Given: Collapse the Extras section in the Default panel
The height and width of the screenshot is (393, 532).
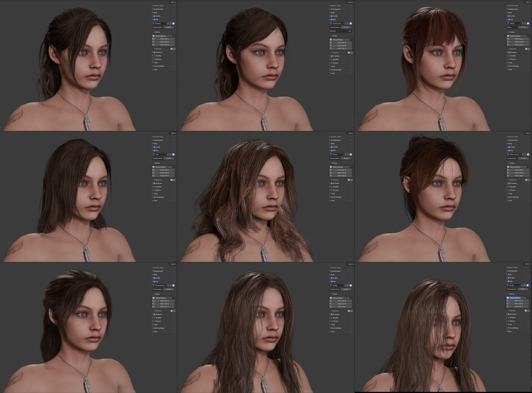Looking at the screenshot, I should tap(157, 32).
